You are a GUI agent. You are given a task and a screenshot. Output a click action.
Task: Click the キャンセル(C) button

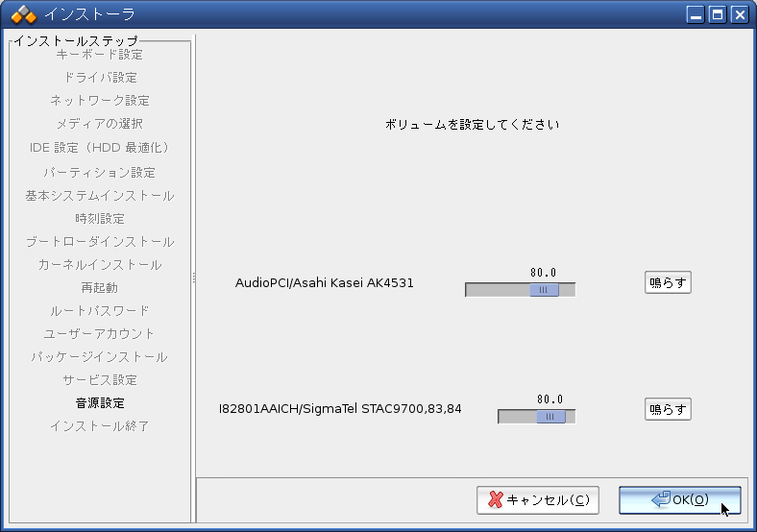(x=538, y=500)
